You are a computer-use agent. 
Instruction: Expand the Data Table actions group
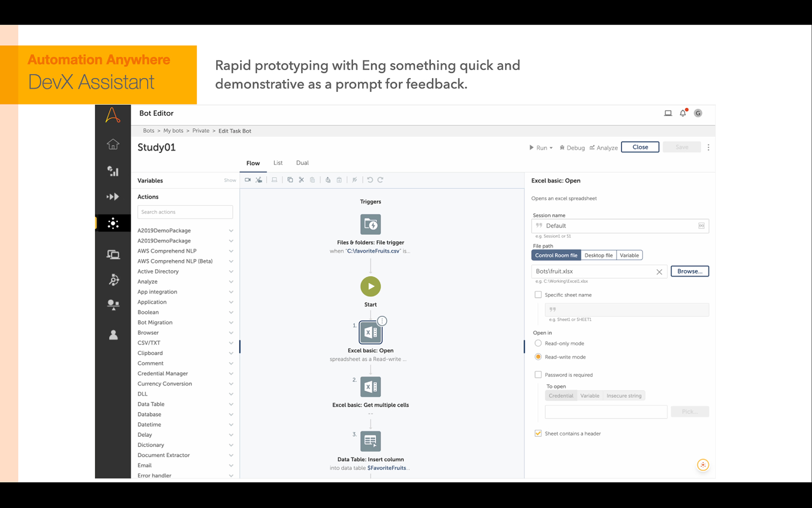[231, 404]
